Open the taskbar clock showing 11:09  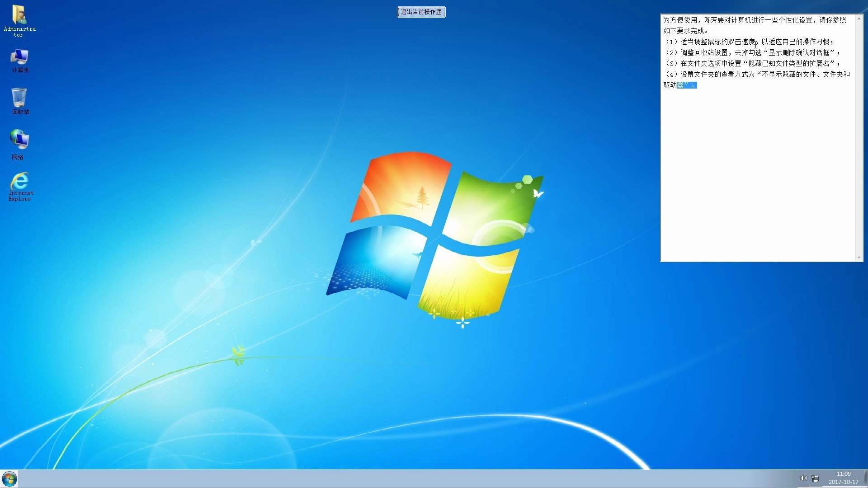843,478
